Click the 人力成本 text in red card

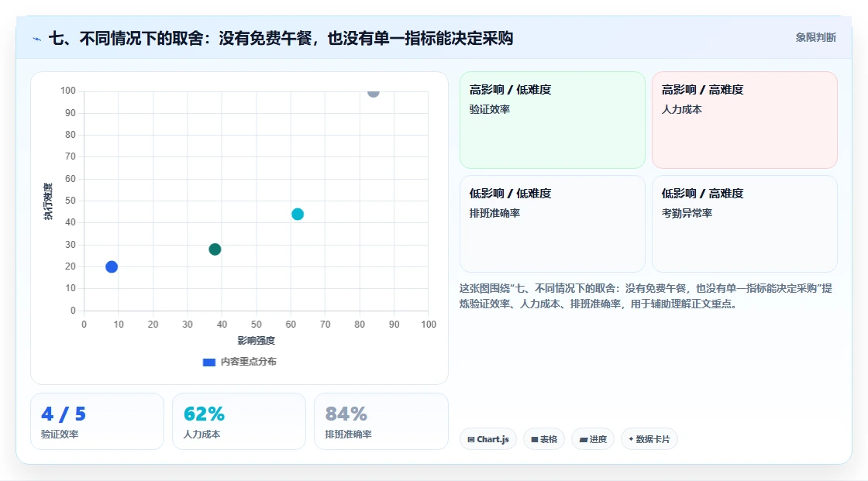pos(681,109)
